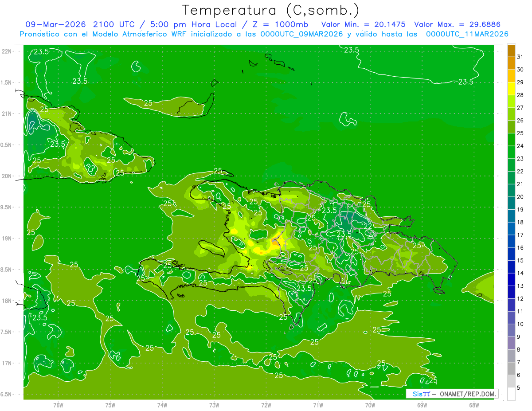Click the date '09-Mar-2026' in the header
Image resolution: width=532 pixels, height=411 pixels.
coord(55,24)
